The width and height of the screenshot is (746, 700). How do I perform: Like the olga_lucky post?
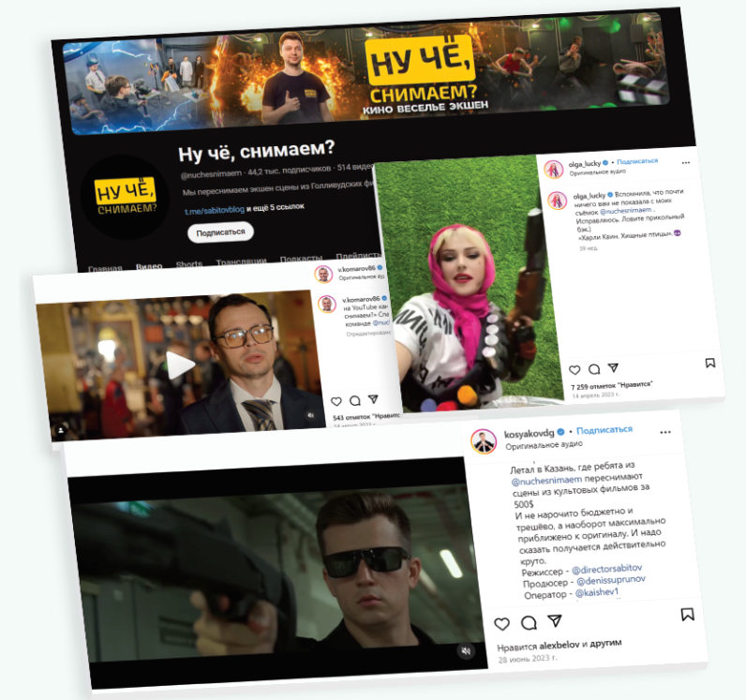point(574,370)
